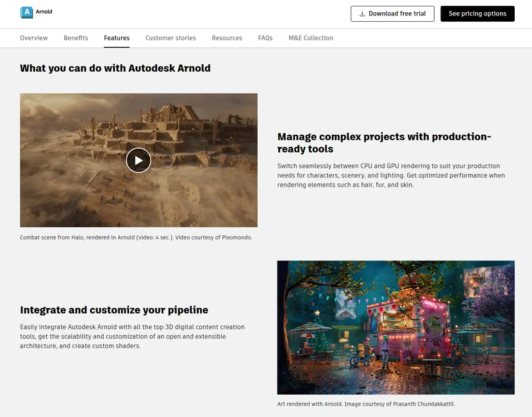Click the Arnold logo icon
Screen dimensions: 532x417
[x=26, y=12]
